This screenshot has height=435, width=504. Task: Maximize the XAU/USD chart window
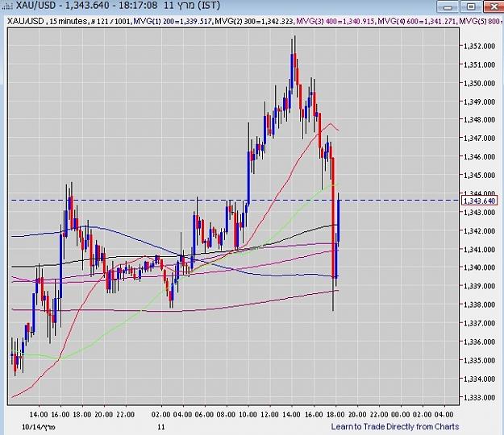pyautogui.click(x=471, y=6)
